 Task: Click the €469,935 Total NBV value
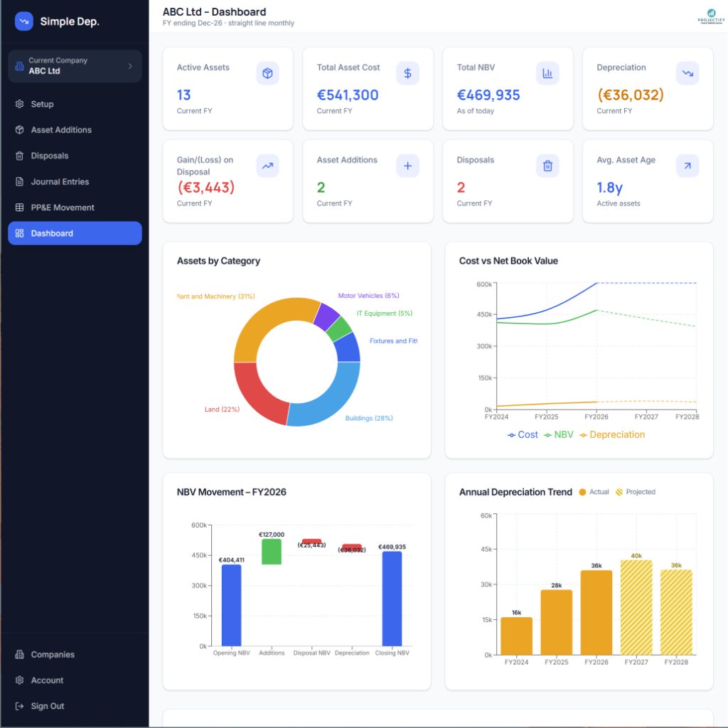click(488, 95)
